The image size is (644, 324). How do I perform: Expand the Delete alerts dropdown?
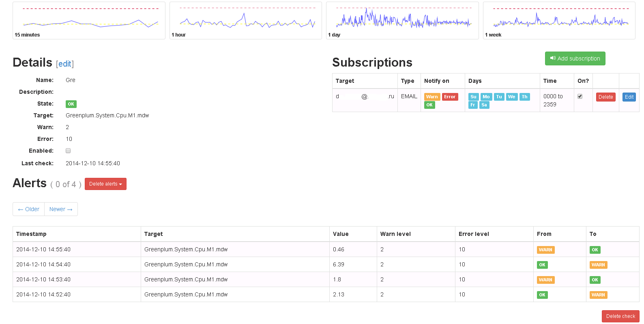(x=105, y=184)
